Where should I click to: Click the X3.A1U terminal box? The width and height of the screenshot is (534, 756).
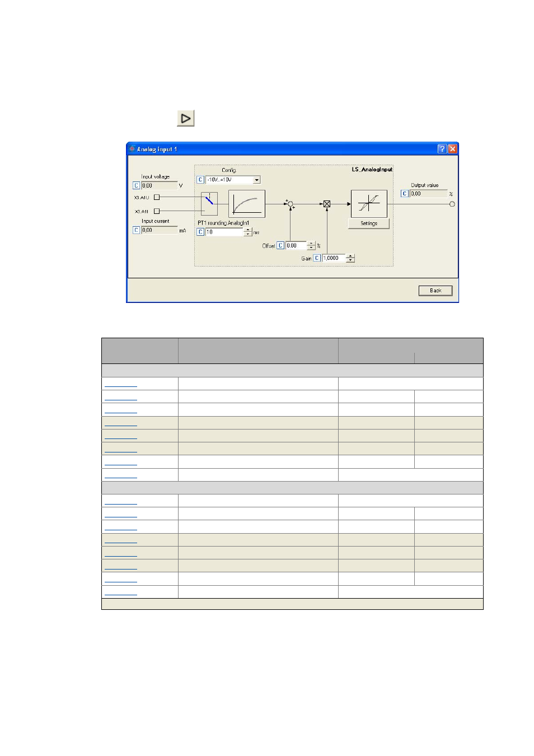coord(157,197)
